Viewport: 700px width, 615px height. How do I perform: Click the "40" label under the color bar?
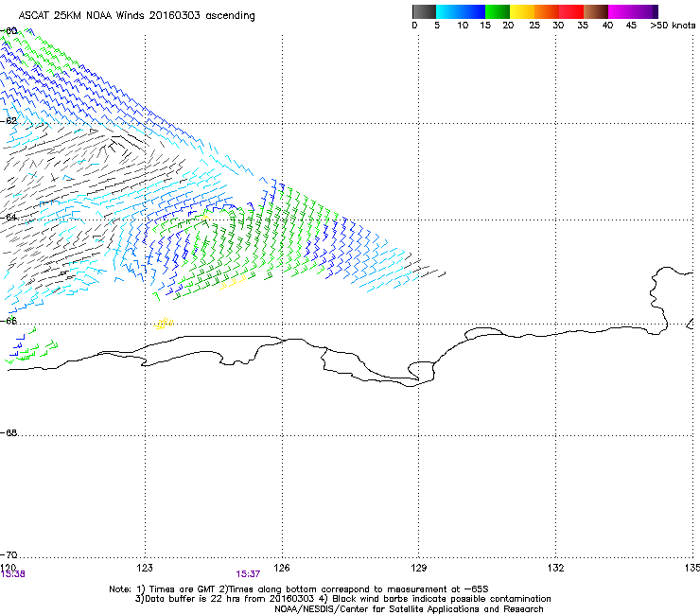pos(607,26)
